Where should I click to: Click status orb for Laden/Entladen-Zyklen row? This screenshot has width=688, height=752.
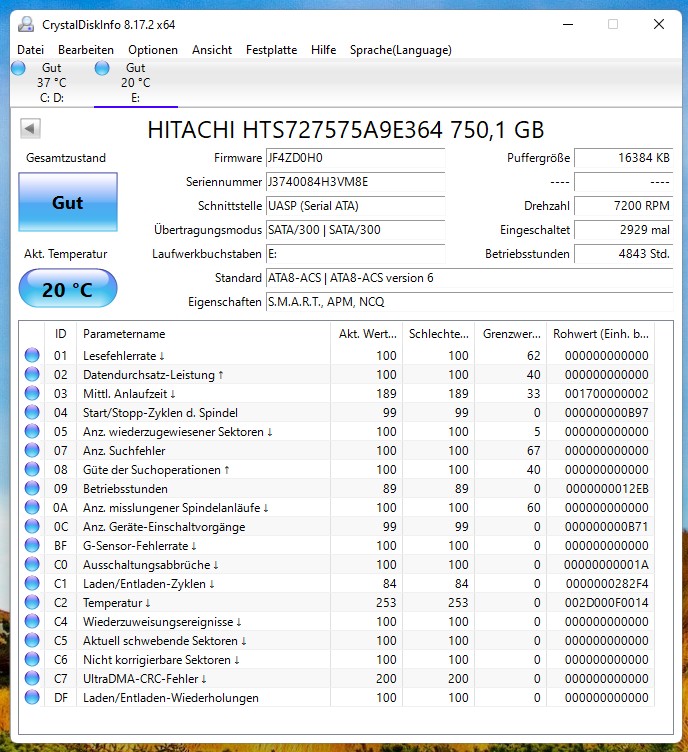(32, 583)
